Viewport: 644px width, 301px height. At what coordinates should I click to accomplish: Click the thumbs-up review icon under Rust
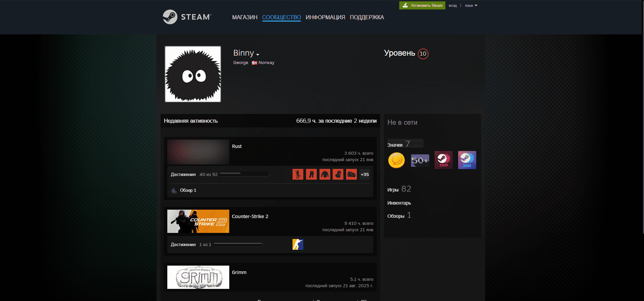click(x=174, y=190)
